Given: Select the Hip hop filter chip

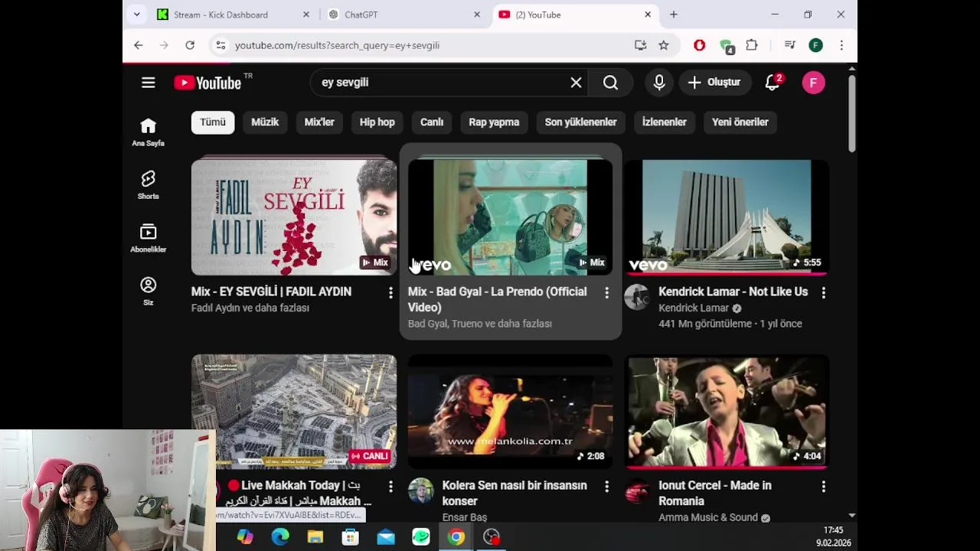Looking at the screenshot, I should [377, 122].
